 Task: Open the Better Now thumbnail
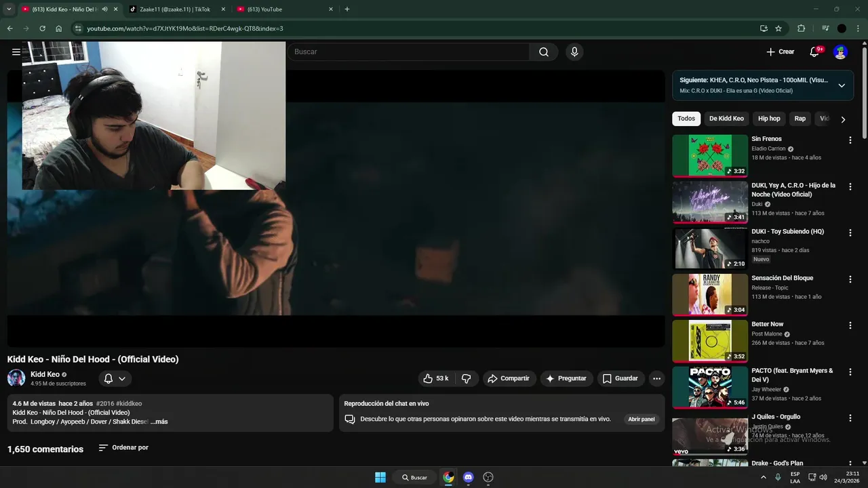(x=710, y=341)
